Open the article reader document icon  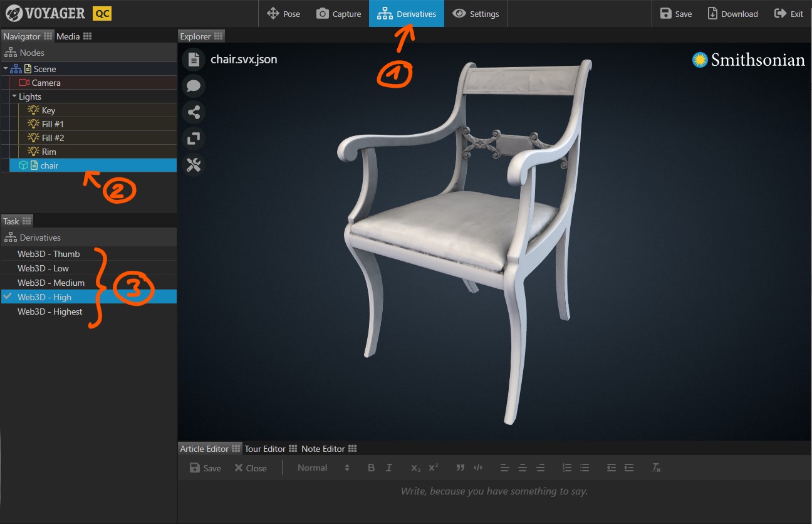coord(194,60)
